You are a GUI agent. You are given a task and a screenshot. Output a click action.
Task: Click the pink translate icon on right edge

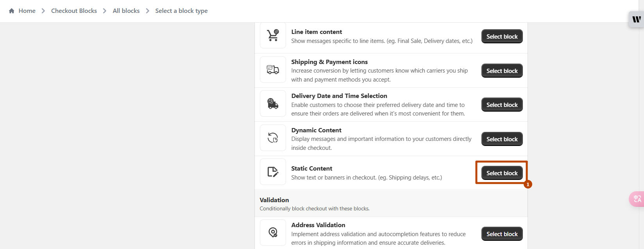637,199
